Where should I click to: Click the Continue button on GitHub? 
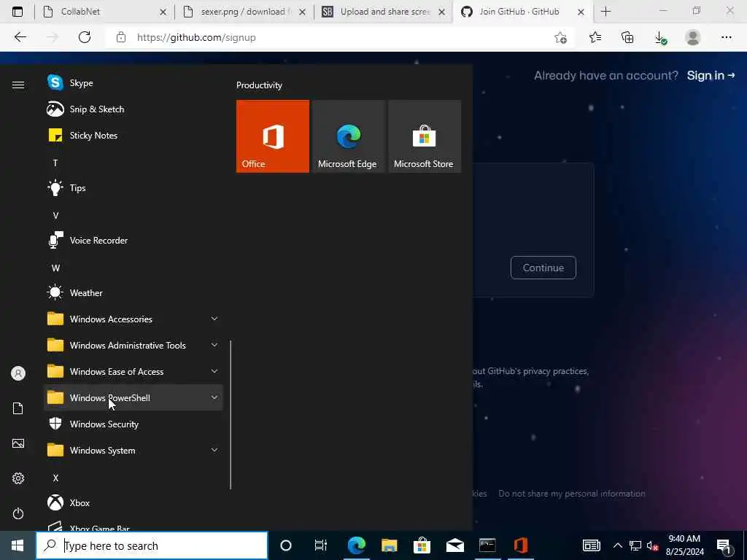pos(543,268)
